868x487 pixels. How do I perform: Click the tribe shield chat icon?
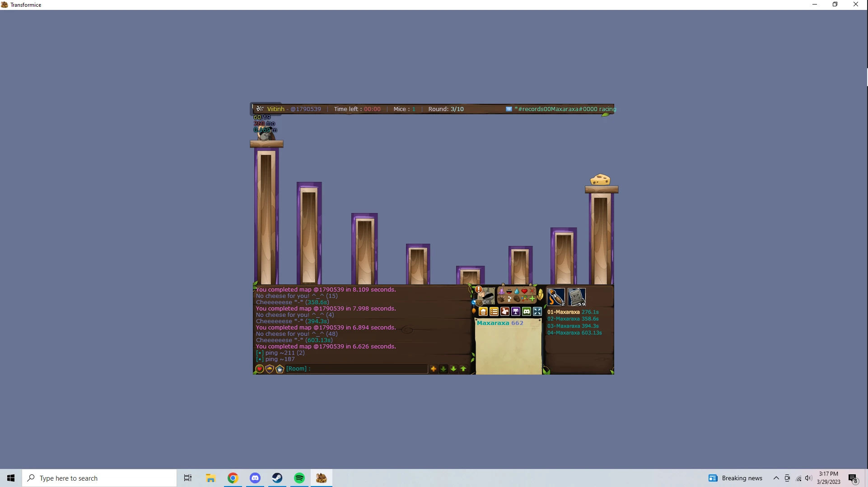click(270, 369)
